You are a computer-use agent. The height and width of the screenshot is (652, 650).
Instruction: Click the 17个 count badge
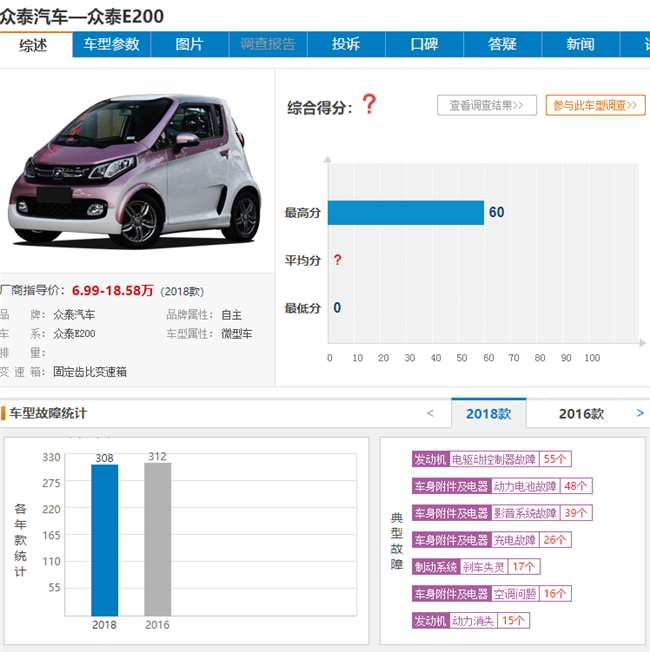[x=524, y=567]
